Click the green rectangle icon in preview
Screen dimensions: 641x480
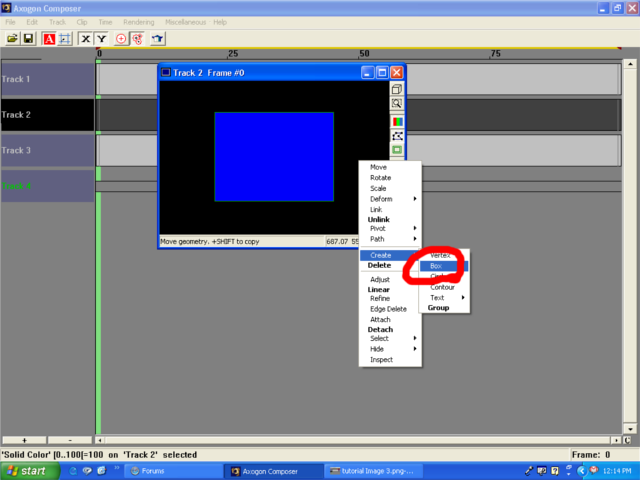pos(397,150)
